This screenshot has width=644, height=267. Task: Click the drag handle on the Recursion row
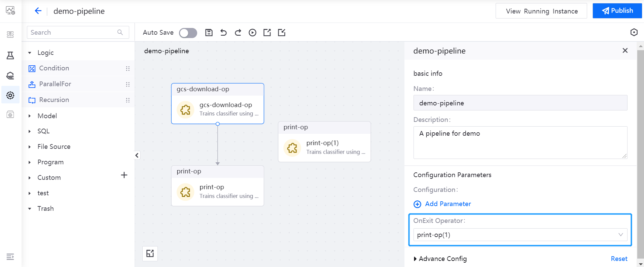coord(128,100)
